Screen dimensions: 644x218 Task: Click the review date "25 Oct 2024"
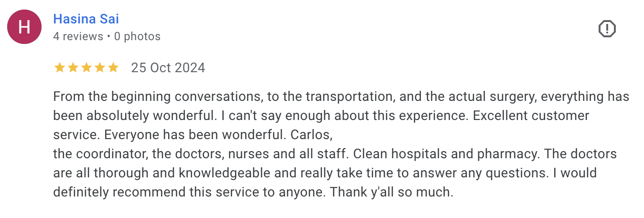(168, 68)
